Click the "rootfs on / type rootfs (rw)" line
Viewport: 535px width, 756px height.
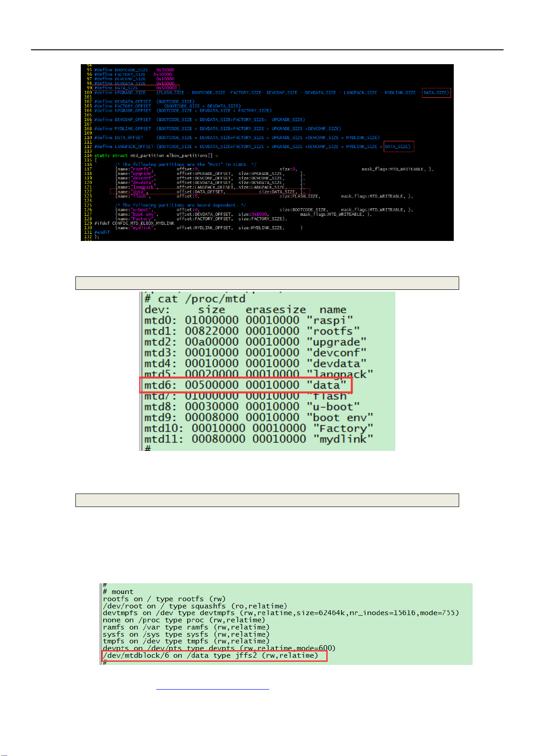pos(164,599)
